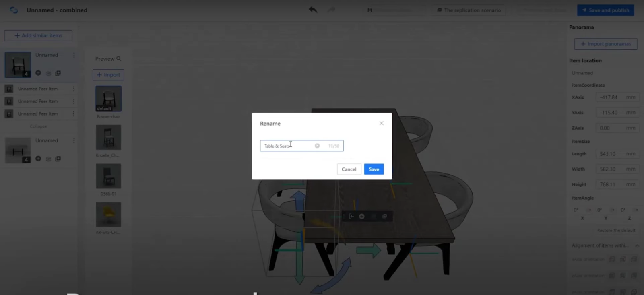The height and width of the screenshot is (295, 644).
Task: Cancel the Rename dialog
Action: point(349,169)
